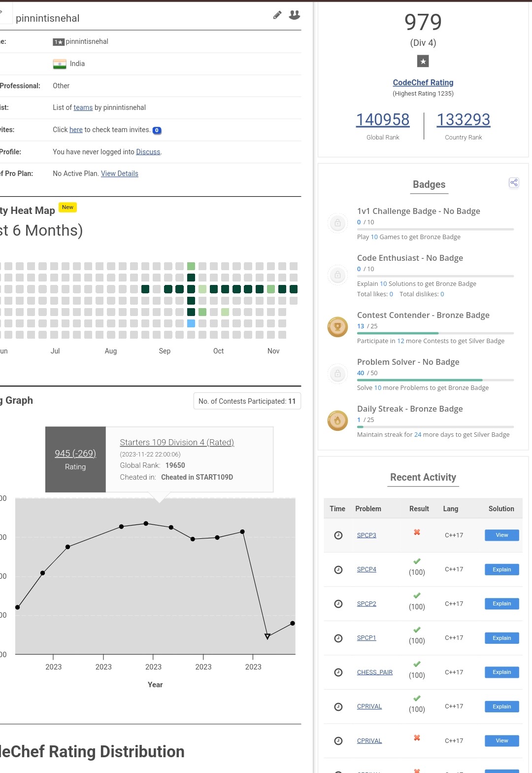
Task: Click the Problem Solver progress bar
Action: [x=435, y=380]
